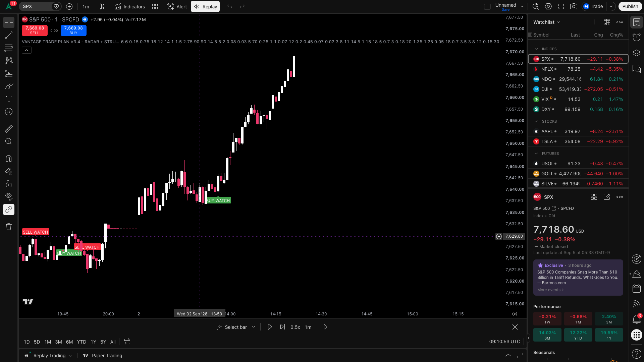Toggle the Replay mode button
Screen dimensions: 644x362
pos(205,6)
